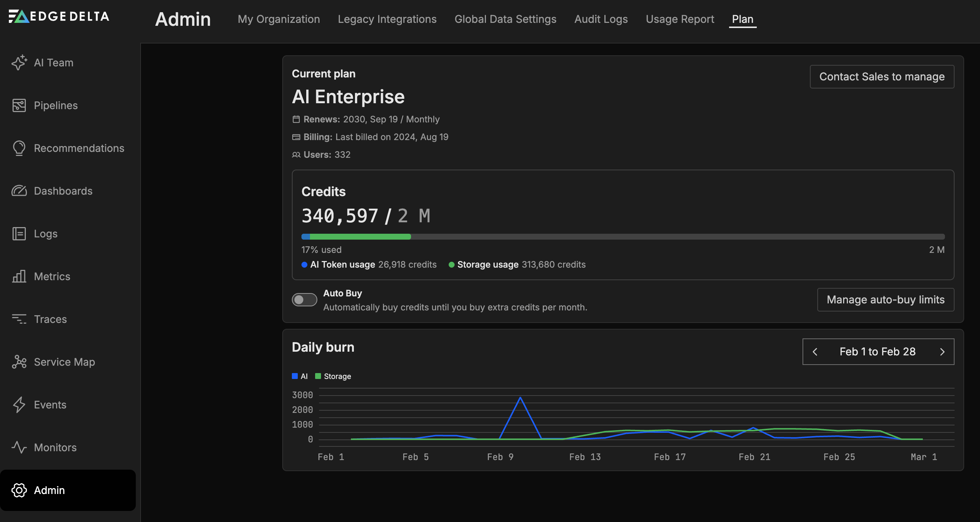Viewport: 980px width, 522px height.
Task: Open Monitors via pulse icon
Action: click(19, 448)
